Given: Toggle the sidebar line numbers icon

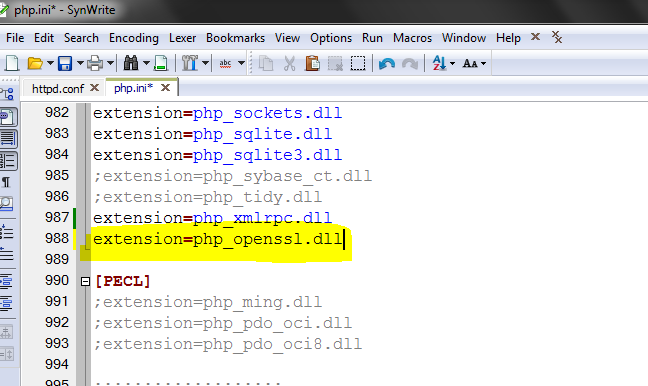Looking at the screenshot, I should 8,161.
